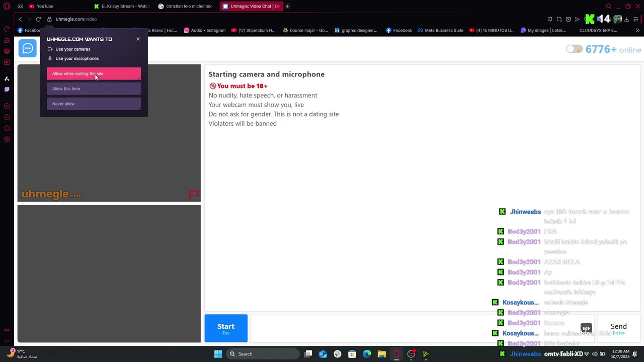Open the bourse majar Google Drive bookmark
The image size is (644, 362).
tap(305, 30)
